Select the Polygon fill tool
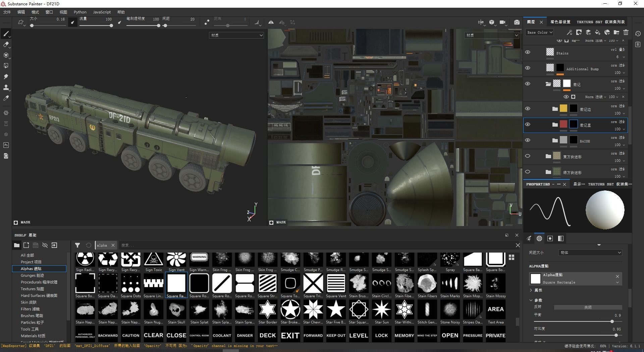 (x=6, y=66)
